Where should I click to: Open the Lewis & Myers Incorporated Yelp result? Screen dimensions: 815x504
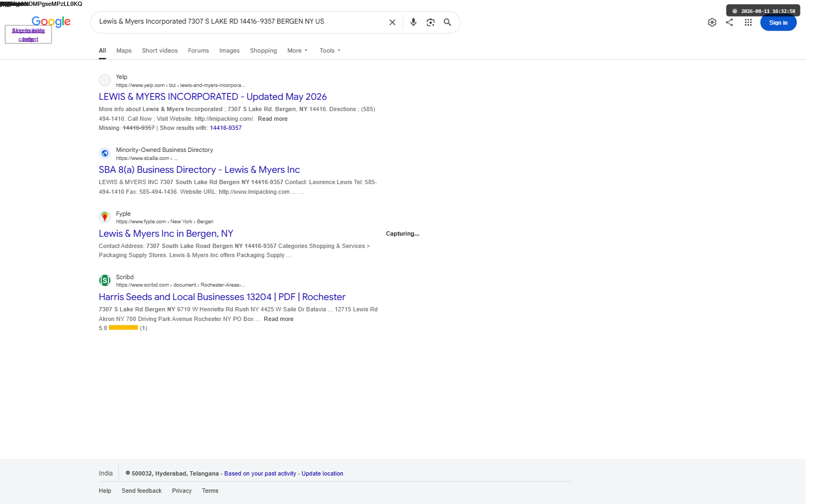coord(213,97)
